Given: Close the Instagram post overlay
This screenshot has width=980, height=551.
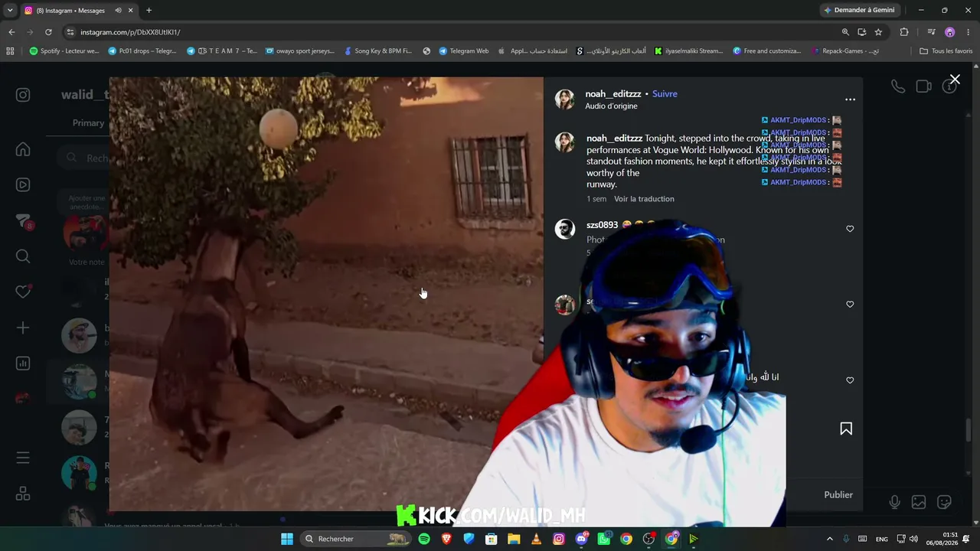Looking at the screenshot, I should click(955, 80).
